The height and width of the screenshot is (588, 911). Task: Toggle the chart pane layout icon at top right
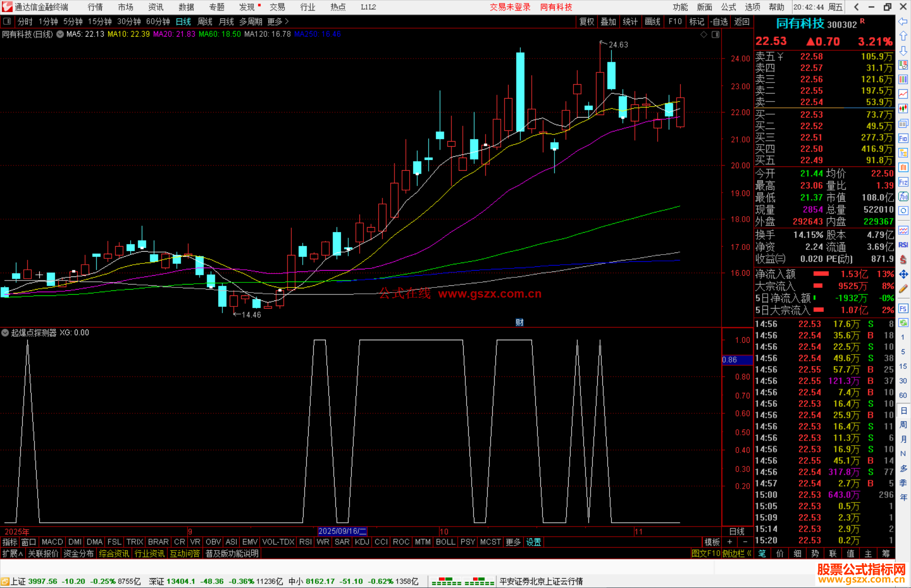(x=715, y=35)
